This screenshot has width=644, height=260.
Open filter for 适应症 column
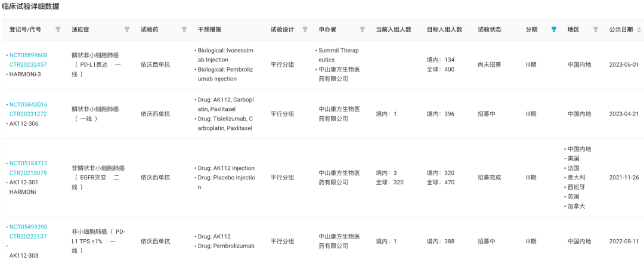(127, 29)
